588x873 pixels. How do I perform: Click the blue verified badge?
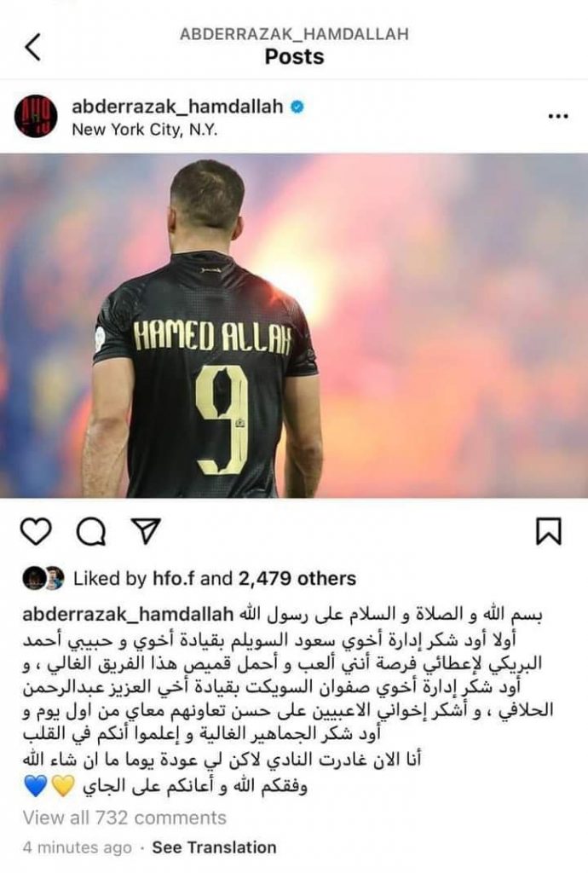tap(297, 106)
